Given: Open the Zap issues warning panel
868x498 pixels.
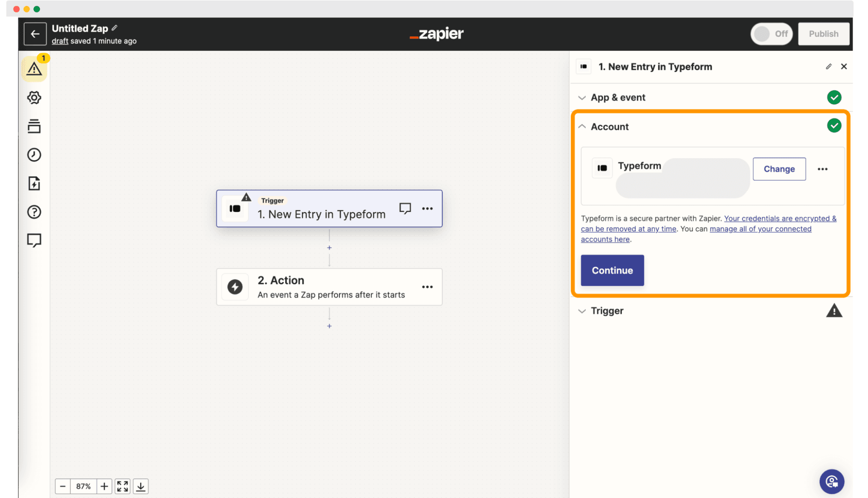Looking at the screenshot, I should [34, 69].
